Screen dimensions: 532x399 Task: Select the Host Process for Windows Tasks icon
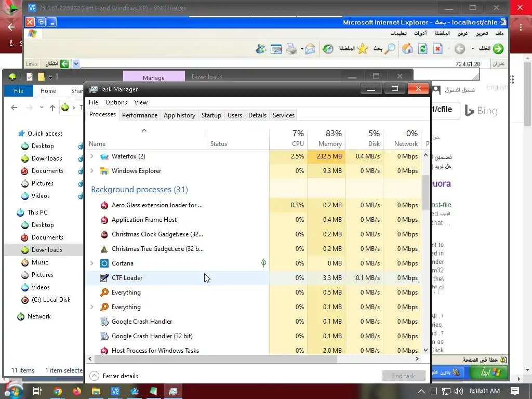[x=104, y=351]
